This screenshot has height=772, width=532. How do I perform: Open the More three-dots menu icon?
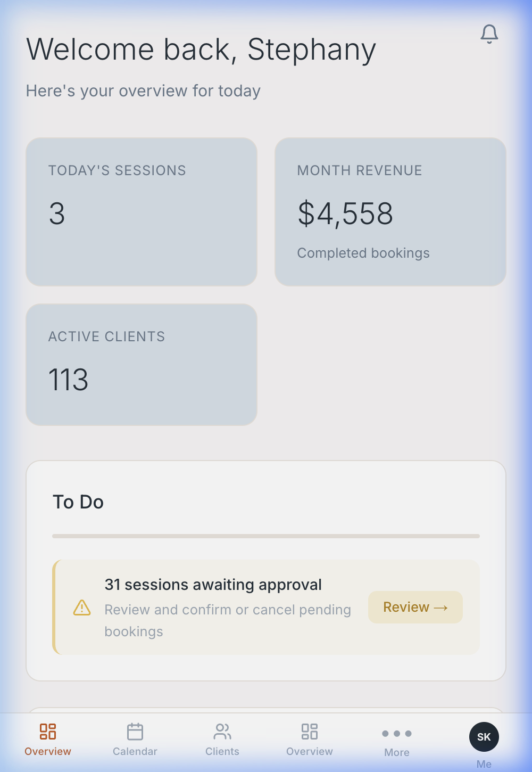tap(397, 733)
